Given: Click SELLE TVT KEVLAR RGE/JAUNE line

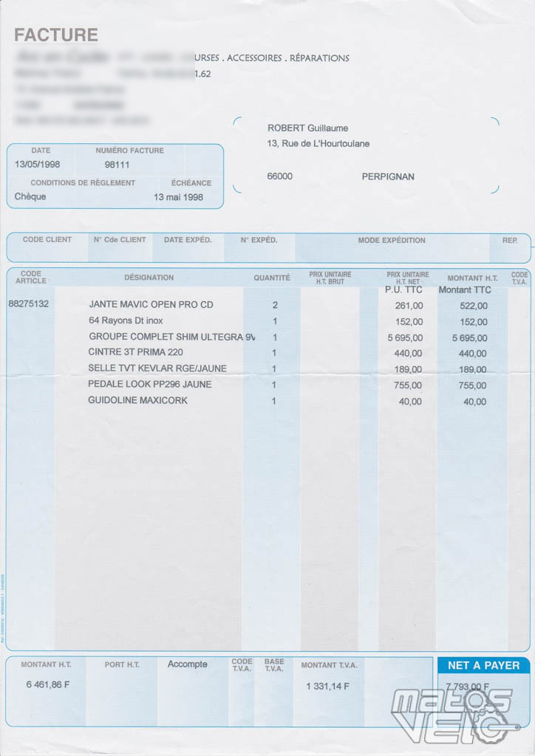Looking at the screenshot, I should 157,368.
